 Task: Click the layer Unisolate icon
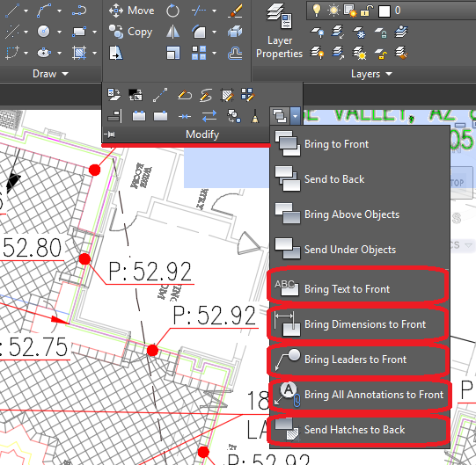tap(338, 54)
